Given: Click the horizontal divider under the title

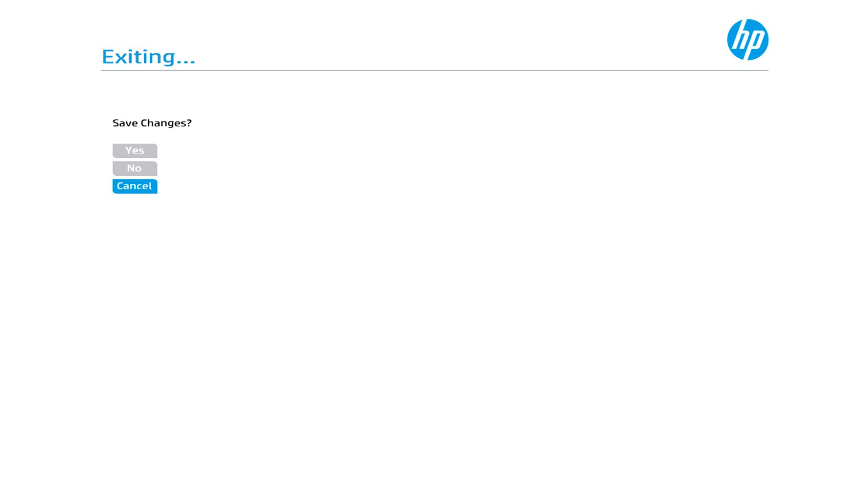Looking at the screenshot, I should (434, 70).
